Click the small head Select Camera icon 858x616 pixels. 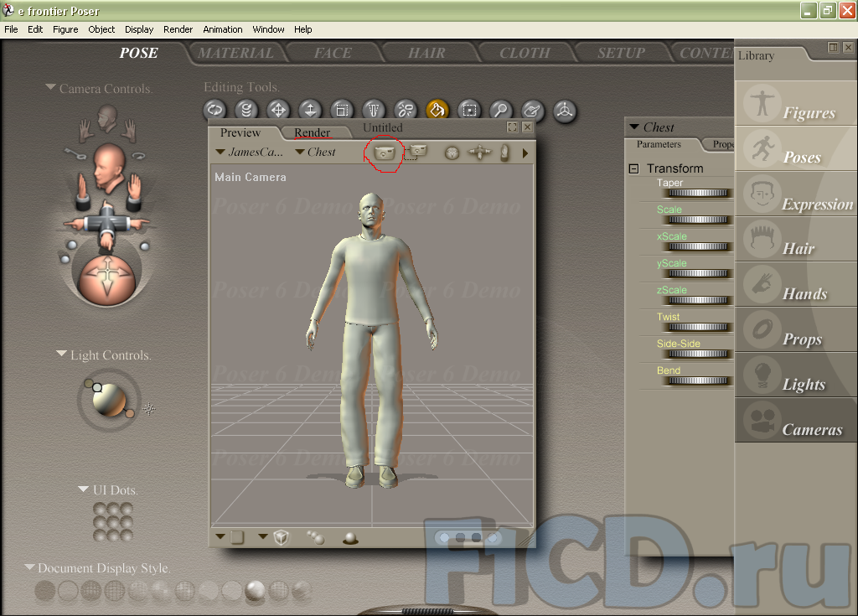tap(106, 118)
